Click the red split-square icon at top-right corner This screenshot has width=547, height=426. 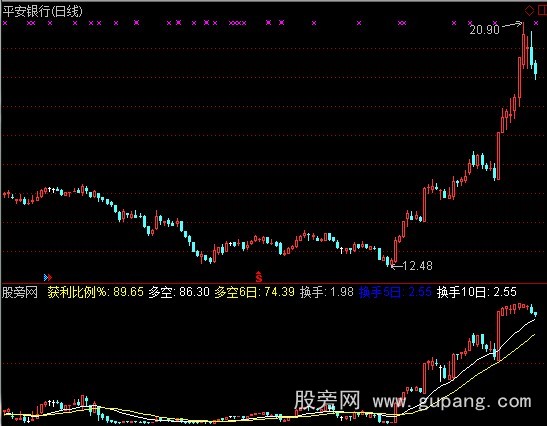coord(543,10)
